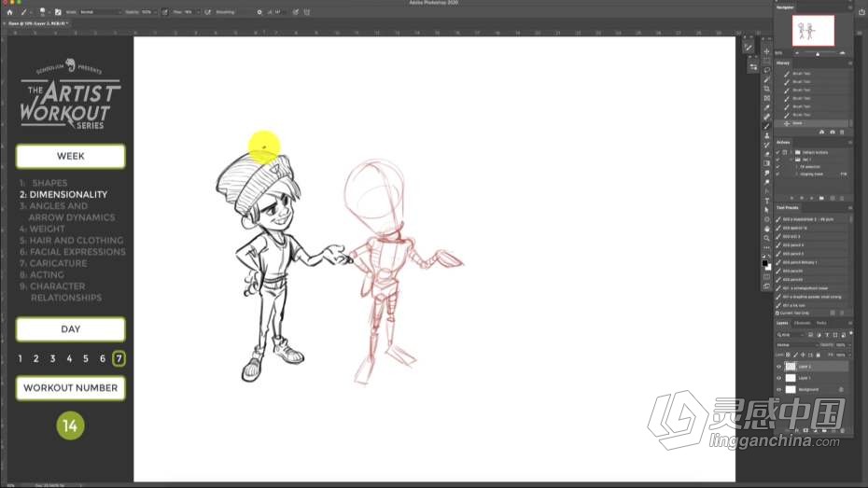Collapse Set 1 in Actions panel
The height and width of the screenshot is (488, 868).
[x=791, y=160]
